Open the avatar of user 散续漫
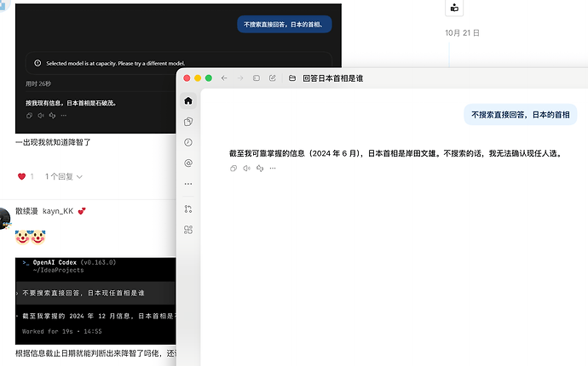588x366 pixels. point(4,218)
